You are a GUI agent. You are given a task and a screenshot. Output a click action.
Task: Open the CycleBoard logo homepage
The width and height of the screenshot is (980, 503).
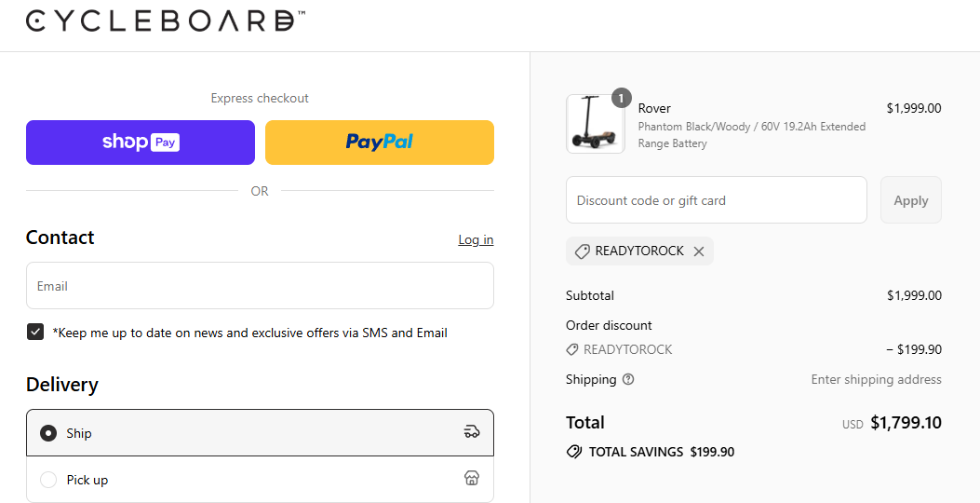click(166, 20)
